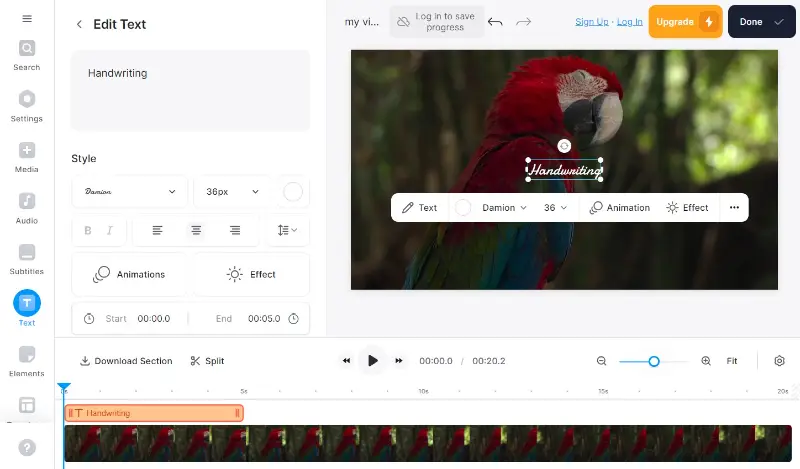The image size is (800, 469).
Task: Align text center
Action: pyautogui.click(x=196, y=230)
